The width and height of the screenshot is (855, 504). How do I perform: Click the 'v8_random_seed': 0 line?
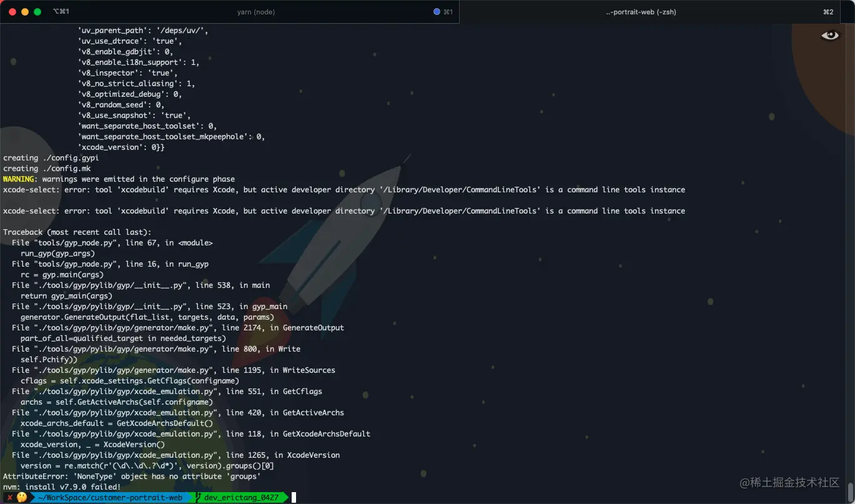point(121,105)
